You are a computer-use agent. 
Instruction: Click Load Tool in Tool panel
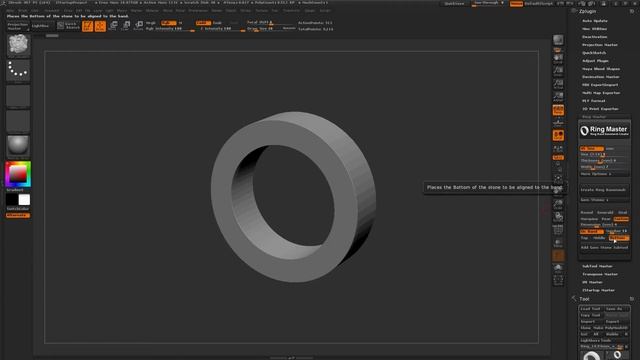[x=591, y=309]
